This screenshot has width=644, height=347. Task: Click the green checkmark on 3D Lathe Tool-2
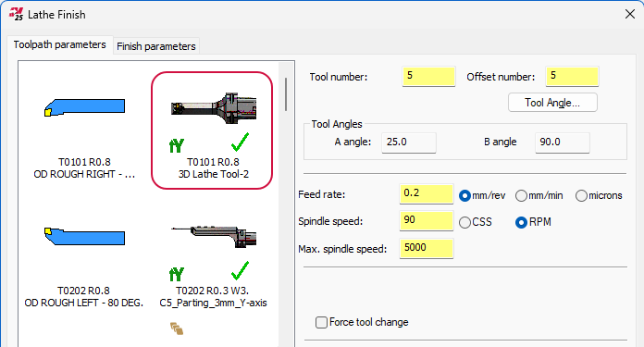tap(240, 143)
